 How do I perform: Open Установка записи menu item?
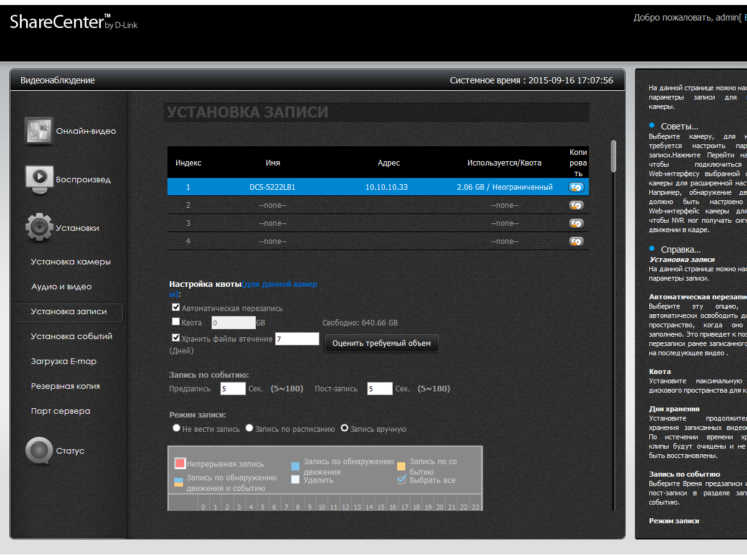point(68,312)
